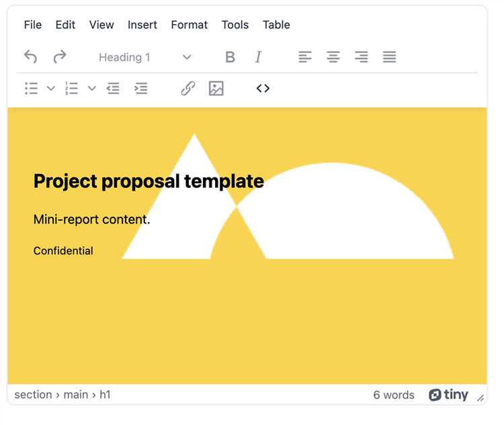Click the '6 words' word count

click(x=394, y=395)
